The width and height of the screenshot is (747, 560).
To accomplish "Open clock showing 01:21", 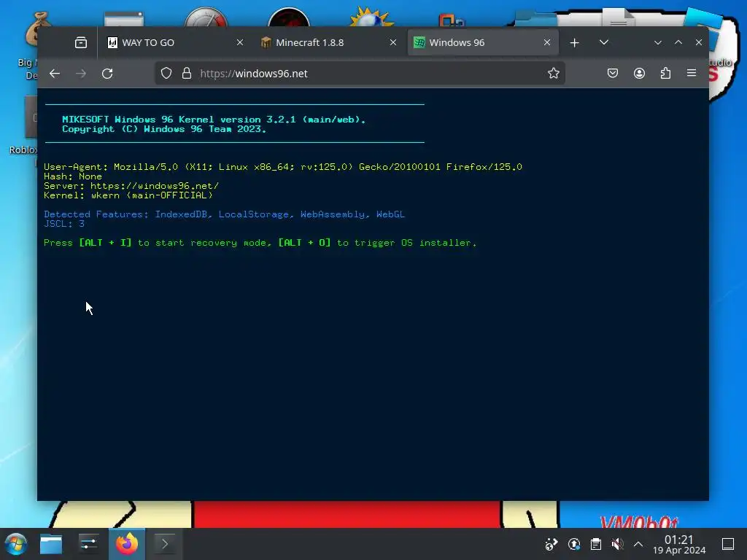I will [679, 544].
